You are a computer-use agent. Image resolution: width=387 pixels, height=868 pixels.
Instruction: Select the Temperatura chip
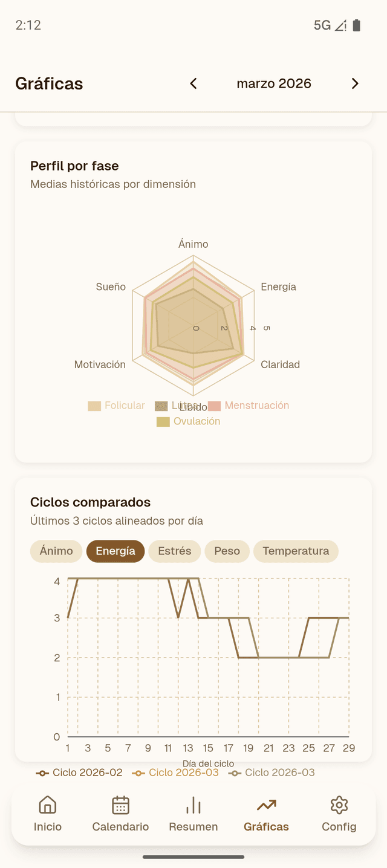(296, 551)
